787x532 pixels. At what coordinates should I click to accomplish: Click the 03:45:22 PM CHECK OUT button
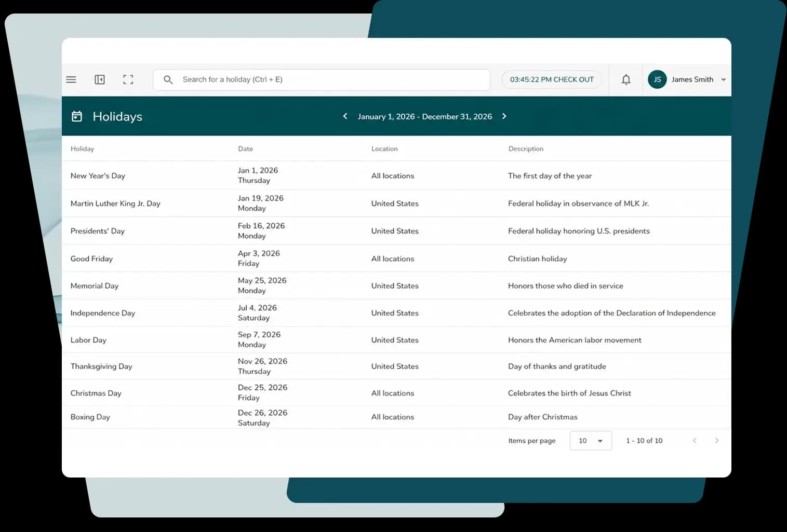coord(552,79)
